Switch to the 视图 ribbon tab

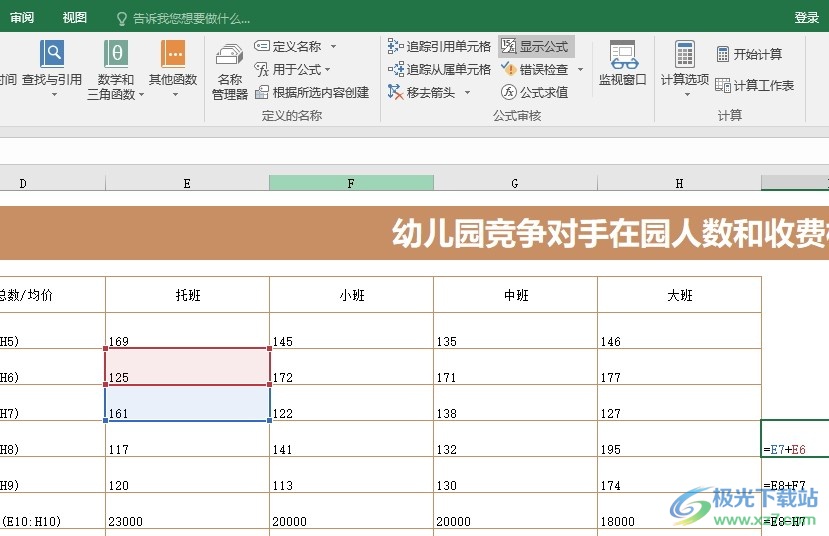tap(75, 18)
